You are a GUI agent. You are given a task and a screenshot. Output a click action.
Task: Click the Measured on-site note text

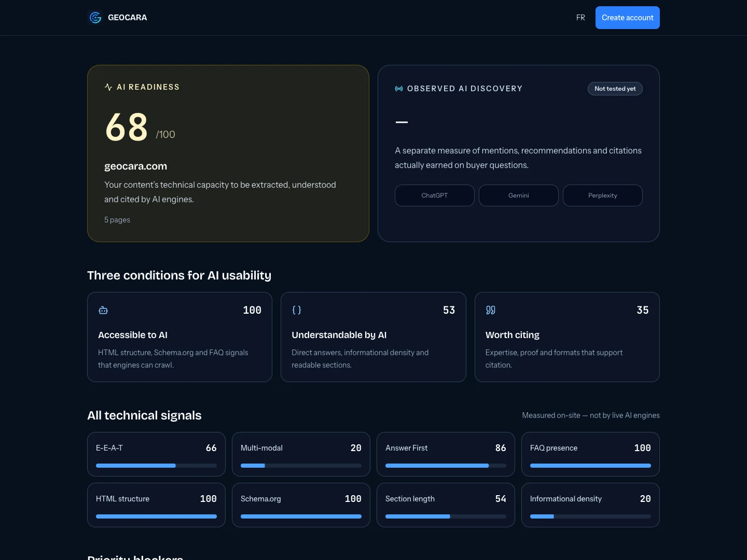click(x=591, y=415)
